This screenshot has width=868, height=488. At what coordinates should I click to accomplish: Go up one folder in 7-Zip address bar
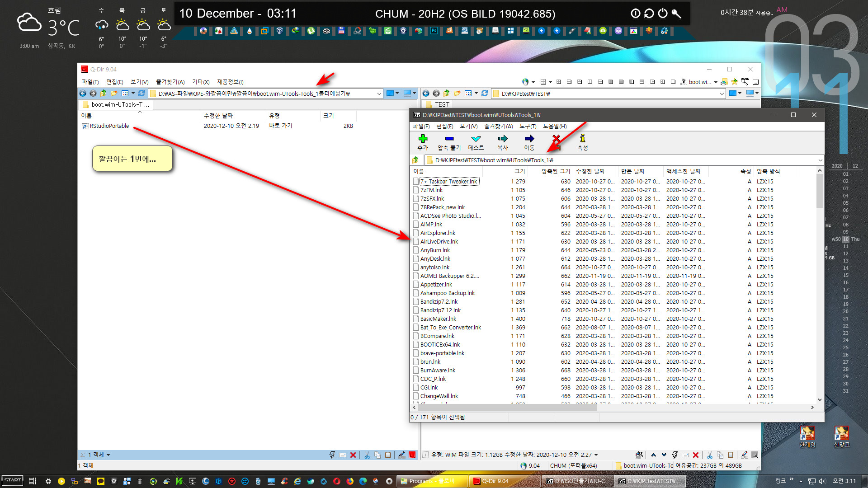coord(415,160)
